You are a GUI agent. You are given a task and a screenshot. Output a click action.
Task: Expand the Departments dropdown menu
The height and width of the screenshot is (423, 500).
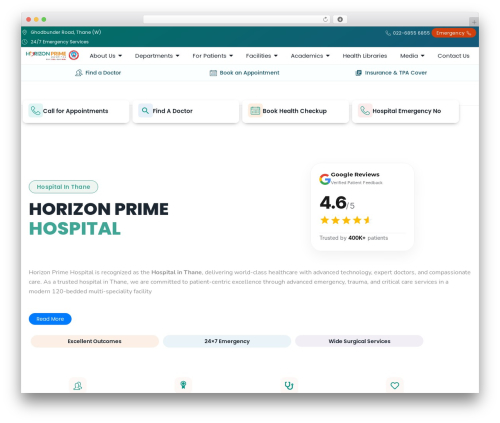coord(157,56)
